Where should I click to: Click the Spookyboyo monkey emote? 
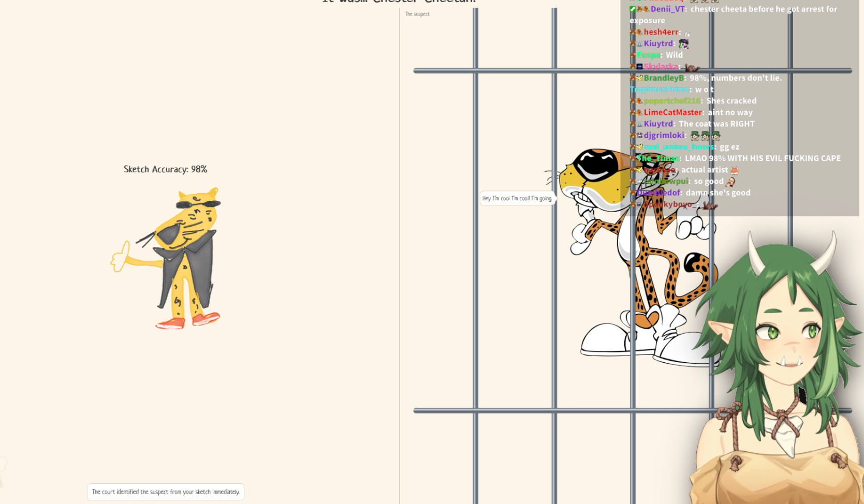(x=710, y=205)
